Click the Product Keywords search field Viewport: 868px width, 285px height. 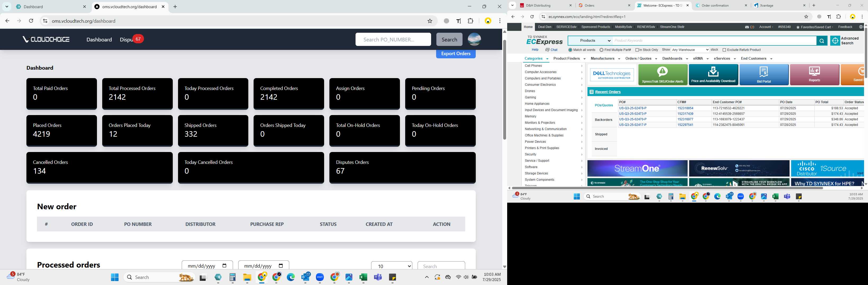click(715, 41)
